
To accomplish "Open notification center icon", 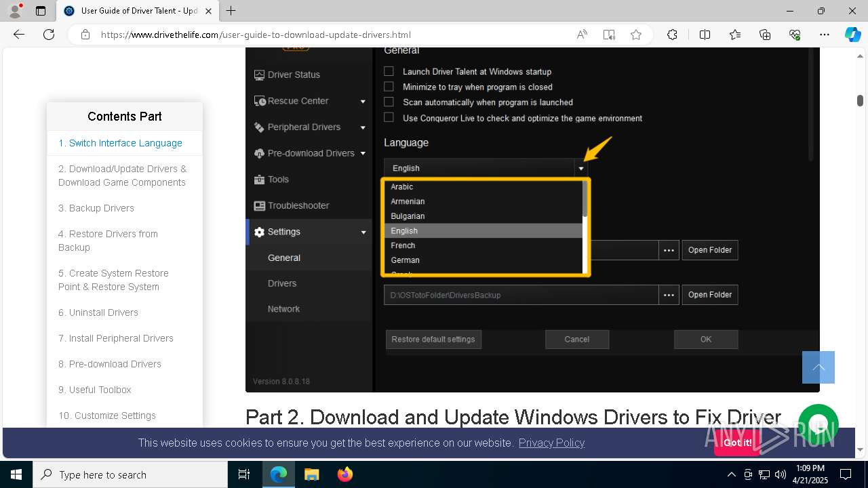I will click(x=846, y=474).
